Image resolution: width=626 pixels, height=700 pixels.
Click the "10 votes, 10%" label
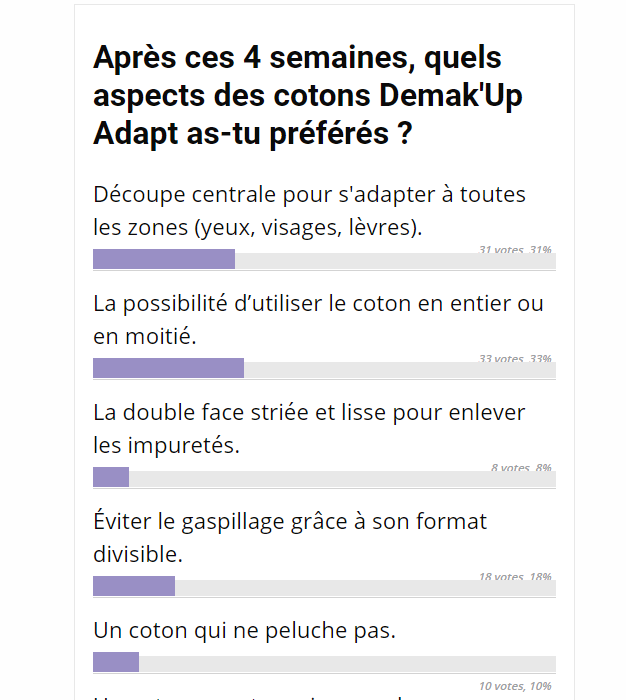tap(515, 686)
